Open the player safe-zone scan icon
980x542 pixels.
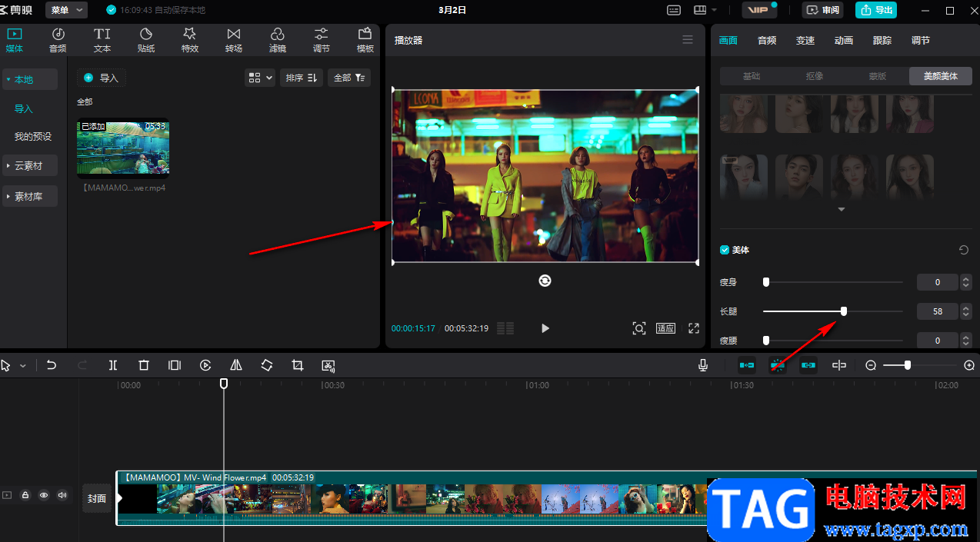(639, 328)
